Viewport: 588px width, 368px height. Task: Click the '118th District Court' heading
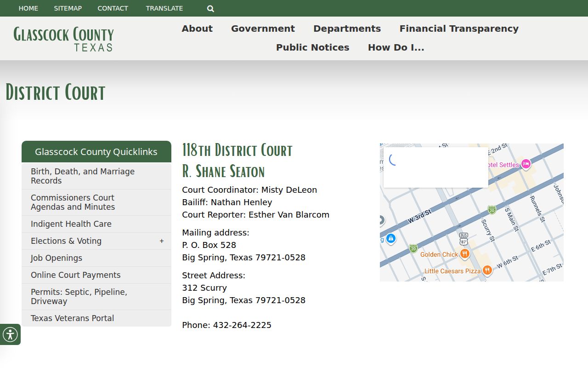(237, 150)
